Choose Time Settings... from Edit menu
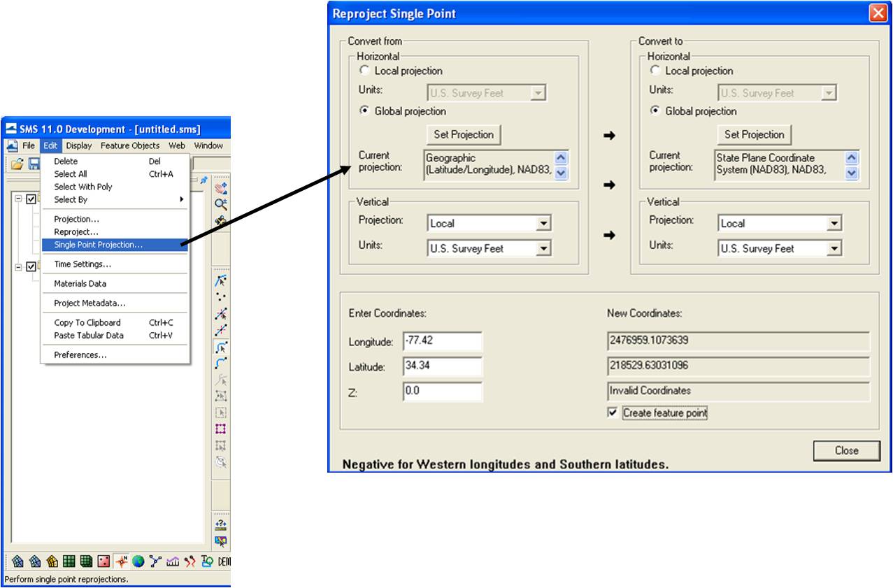 click(115, 264)
